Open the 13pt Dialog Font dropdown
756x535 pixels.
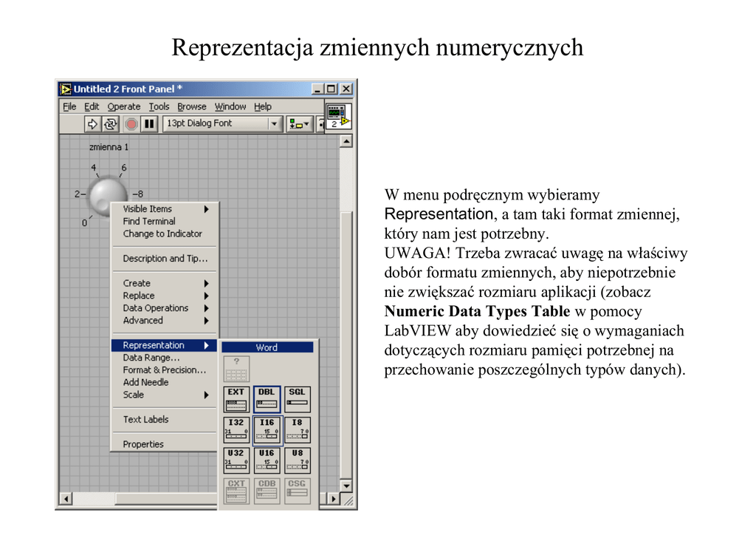(x=275, y=124)
